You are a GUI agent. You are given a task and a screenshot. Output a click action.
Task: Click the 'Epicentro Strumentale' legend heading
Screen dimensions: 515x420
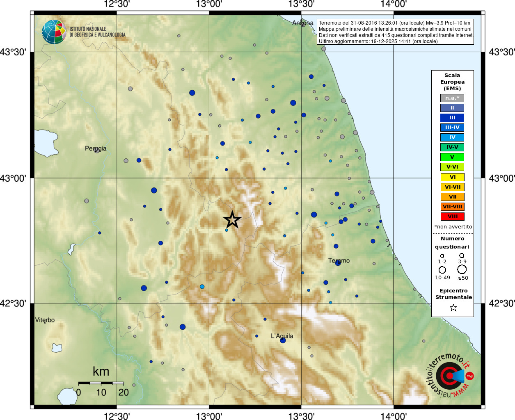tap(453, 294)
